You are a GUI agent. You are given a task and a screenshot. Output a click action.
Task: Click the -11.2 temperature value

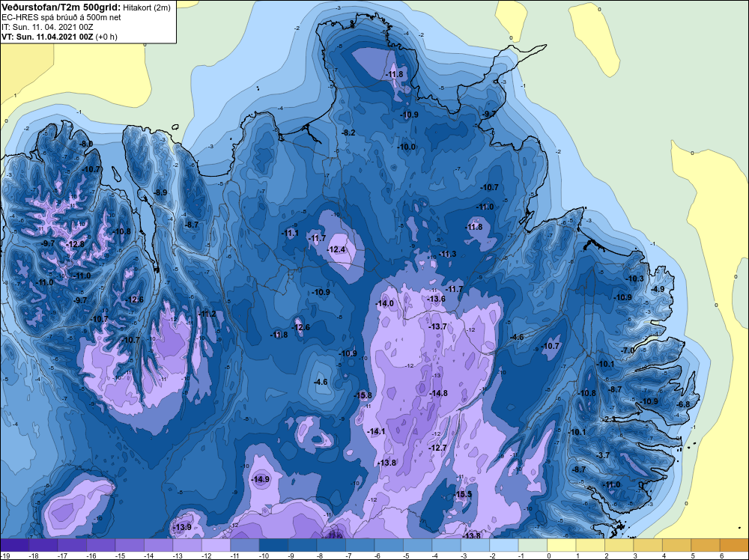tap(207, 314)
